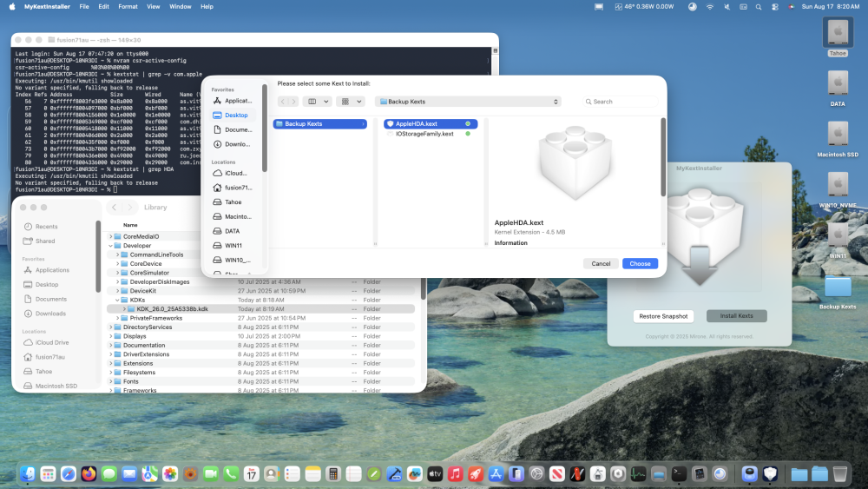Select the Fonts folder row in Finder
The image size is (868, 489).
click(x=260, y=381)
